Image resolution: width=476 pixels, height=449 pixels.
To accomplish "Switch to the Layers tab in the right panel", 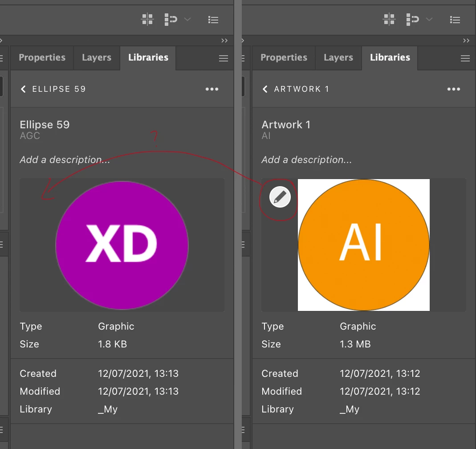I will [338, 57].
